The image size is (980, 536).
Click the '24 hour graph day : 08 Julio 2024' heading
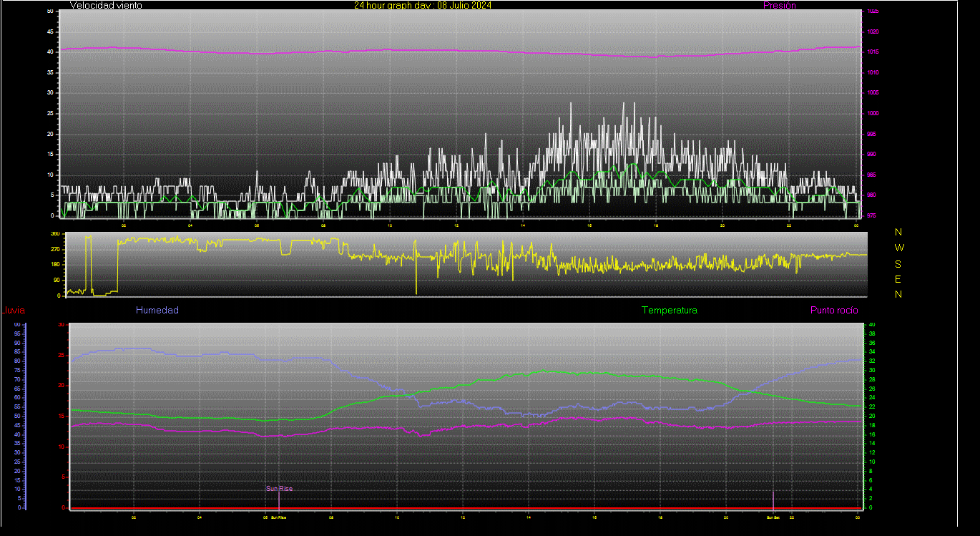(423, 5)
